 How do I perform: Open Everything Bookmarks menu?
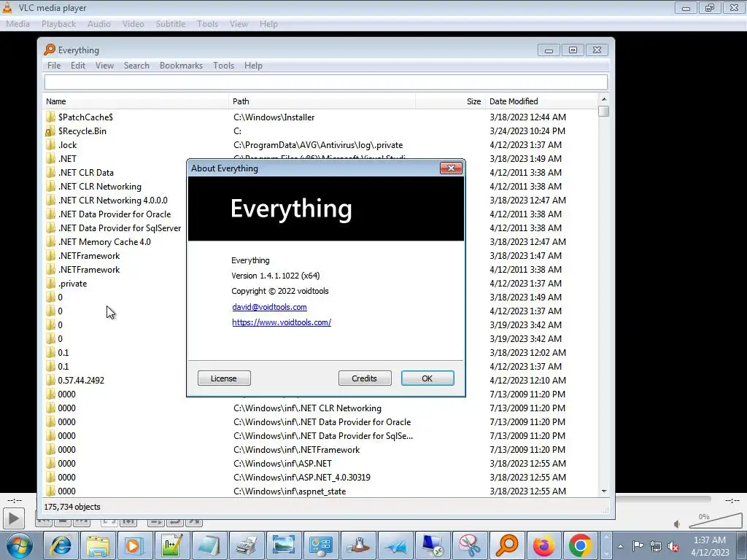(x=181, y=65)
